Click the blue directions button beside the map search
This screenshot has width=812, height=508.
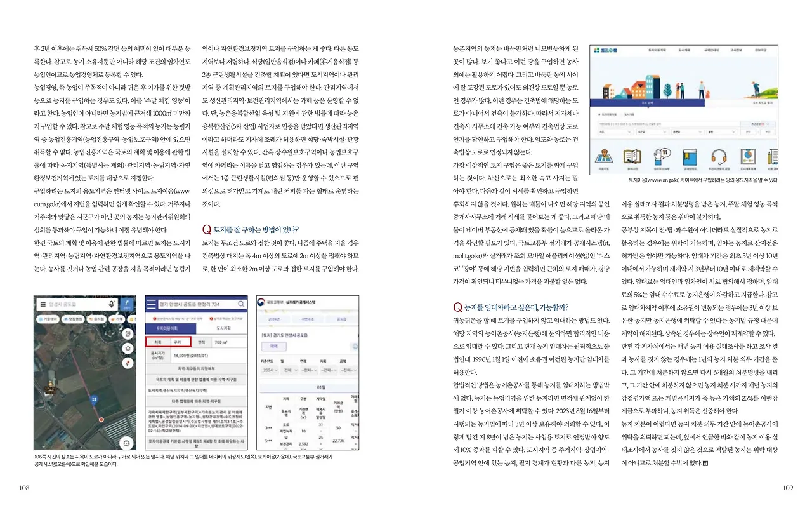[128, 304]
